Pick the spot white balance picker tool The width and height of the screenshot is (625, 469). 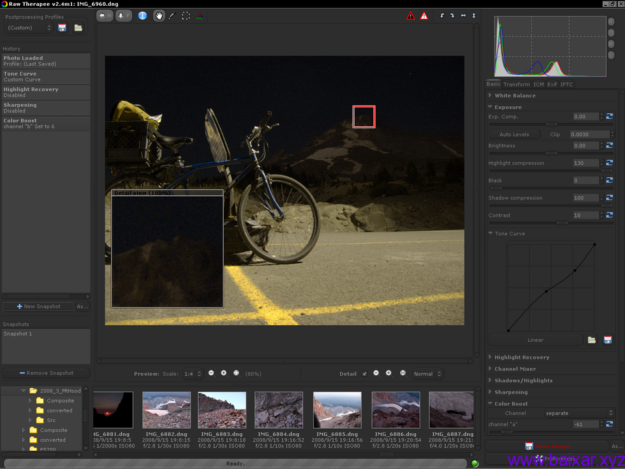click(x=172, y=16)
